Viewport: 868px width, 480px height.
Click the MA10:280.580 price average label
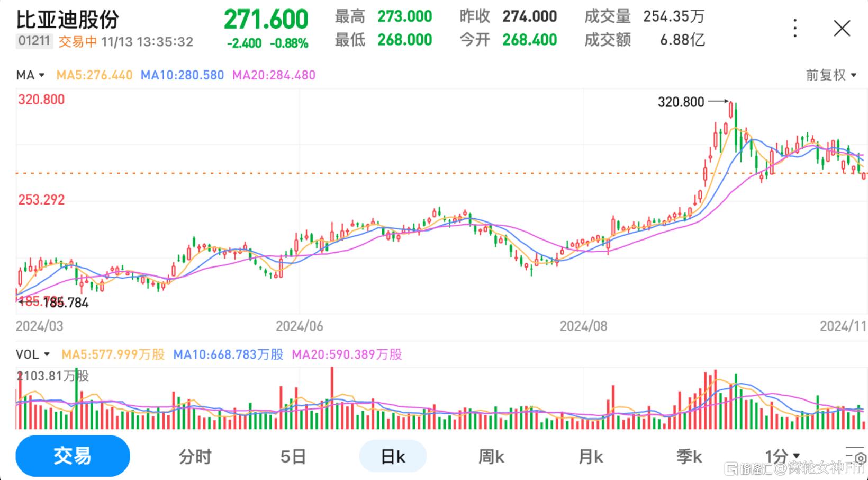point(182,75)
